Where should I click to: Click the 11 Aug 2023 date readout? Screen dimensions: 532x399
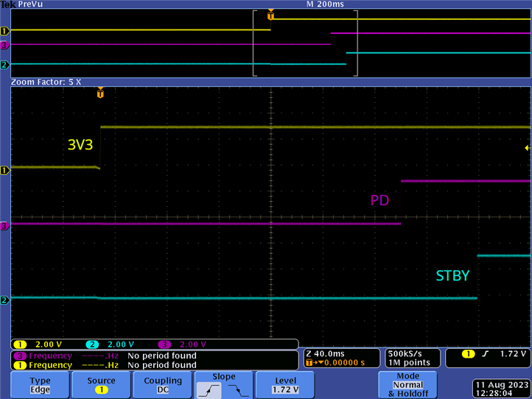[502, 385]
